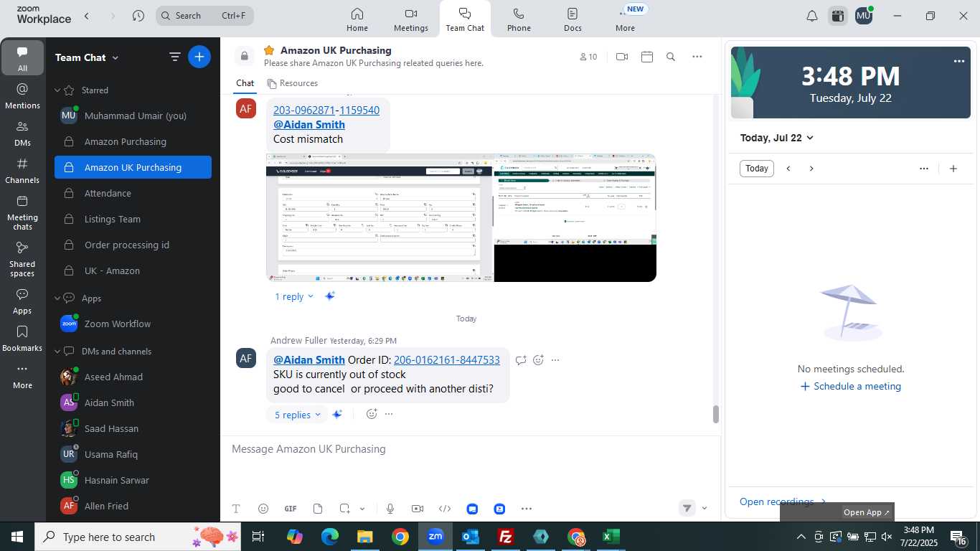Open the Team Chat filter icon
This screenshot has height=551, width=980.
click(174, 57)
